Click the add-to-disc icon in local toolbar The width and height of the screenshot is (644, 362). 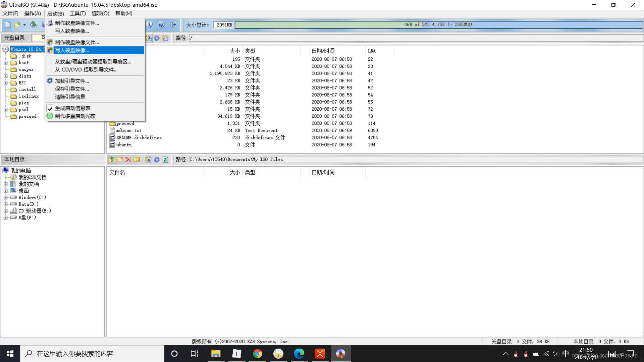[148, 160]
